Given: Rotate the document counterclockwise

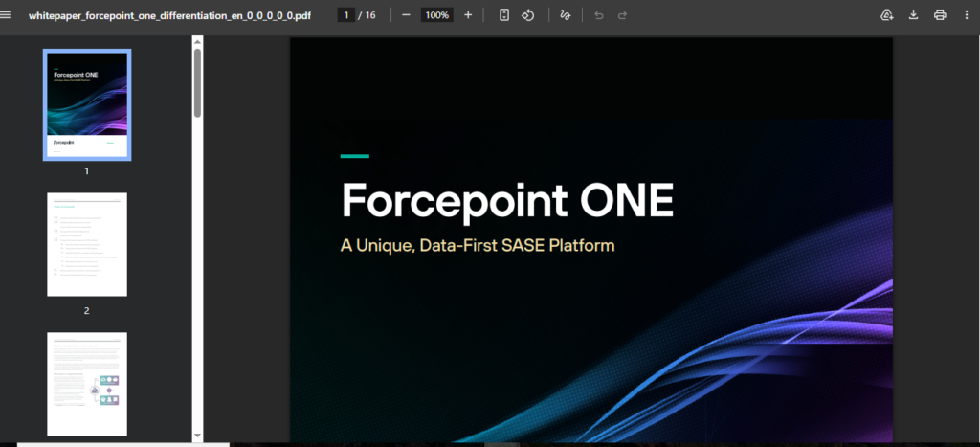Looking at the screenshot, I should tap(528, 15).
